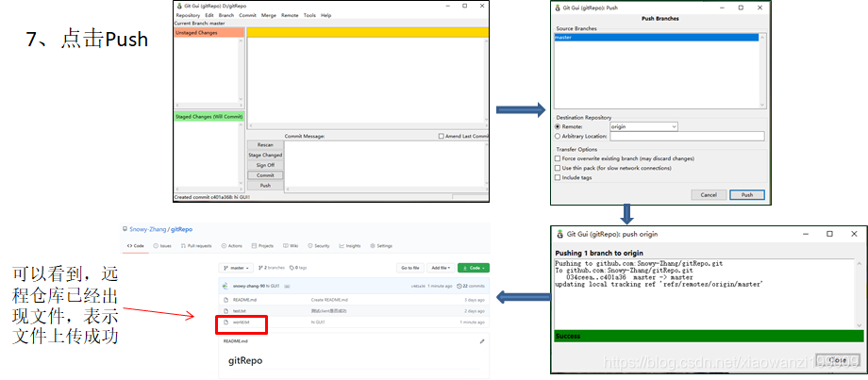Open the origin remote dropdown
The width and height of the screenshot is (868, 380).
click(643, 126)
